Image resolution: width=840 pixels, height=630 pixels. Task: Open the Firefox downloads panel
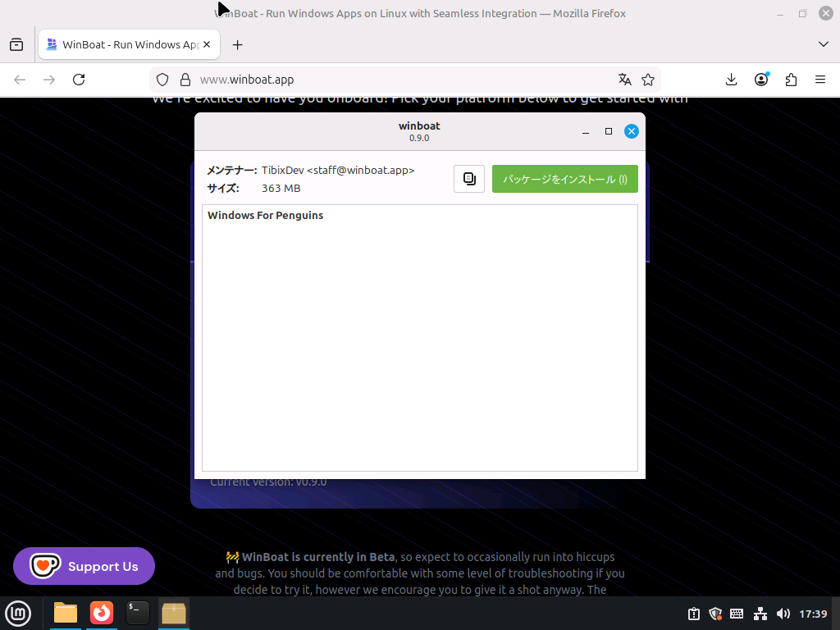click(732, 80)
